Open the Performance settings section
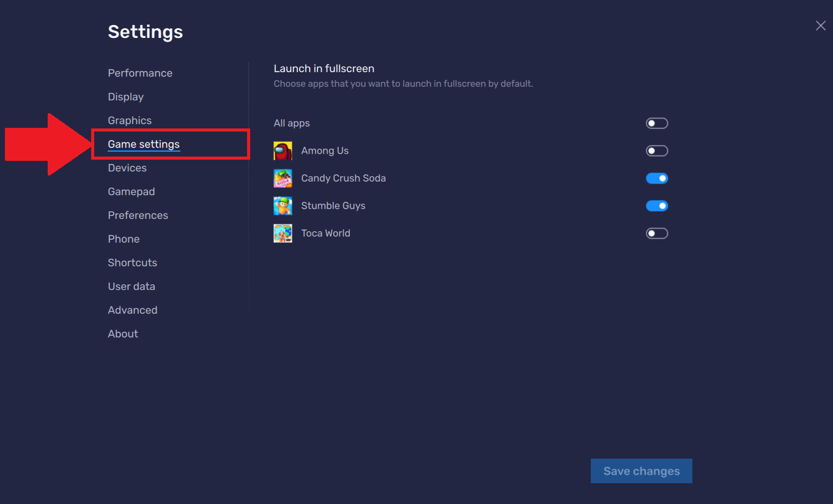This screenshot has height=504, width=833. pyautogui.click(x=140, y=73)
